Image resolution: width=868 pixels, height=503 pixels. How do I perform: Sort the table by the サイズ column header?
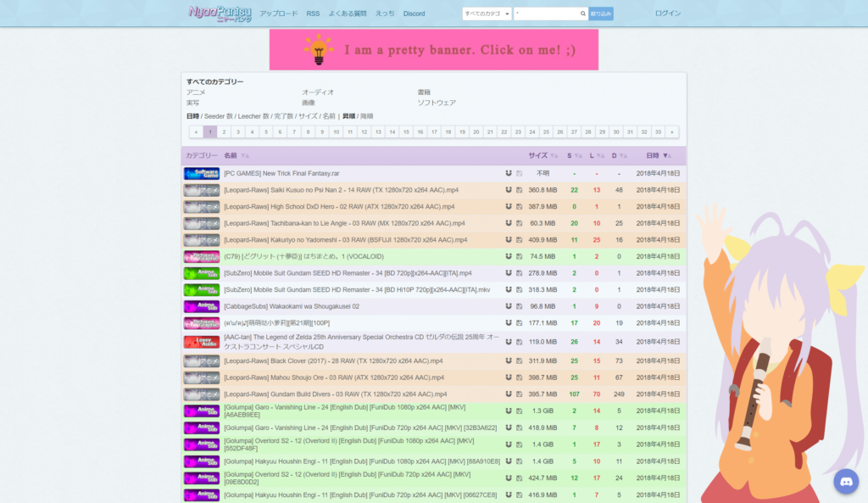point(537,156)
